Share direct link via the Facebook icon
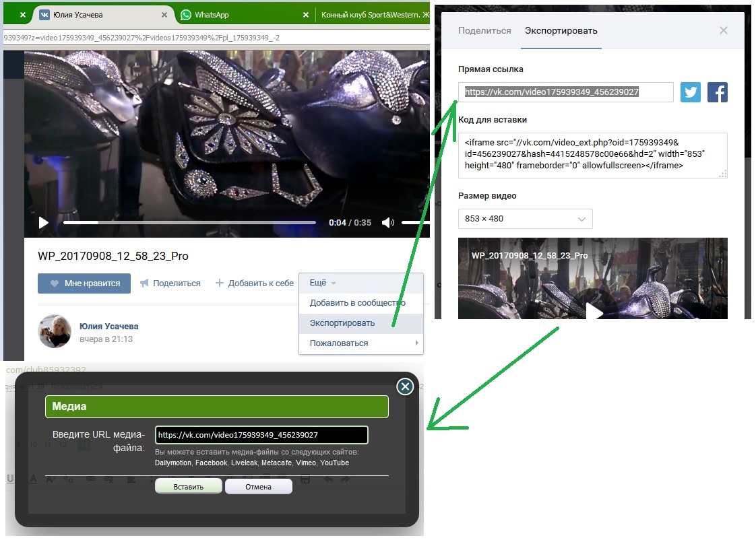The width and height of the screenshot is (756, 540). (x=718, y=92)
